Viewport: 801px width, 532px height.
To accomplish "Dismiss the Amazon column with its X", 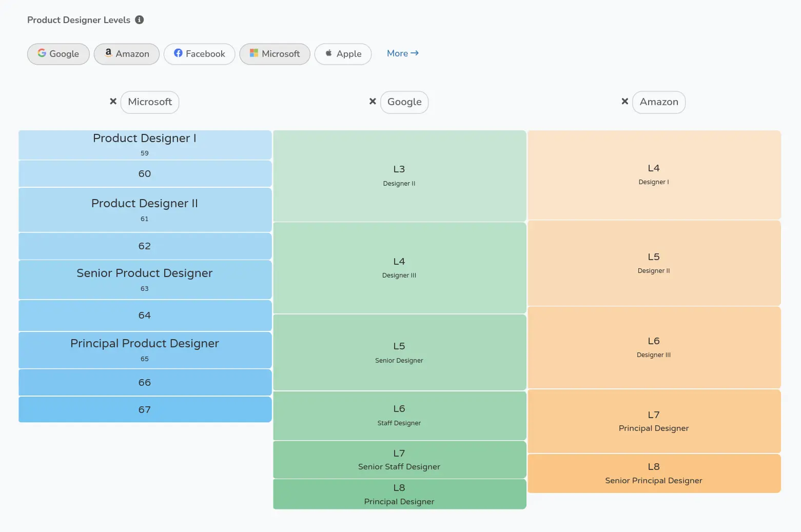I will [624, 101].
